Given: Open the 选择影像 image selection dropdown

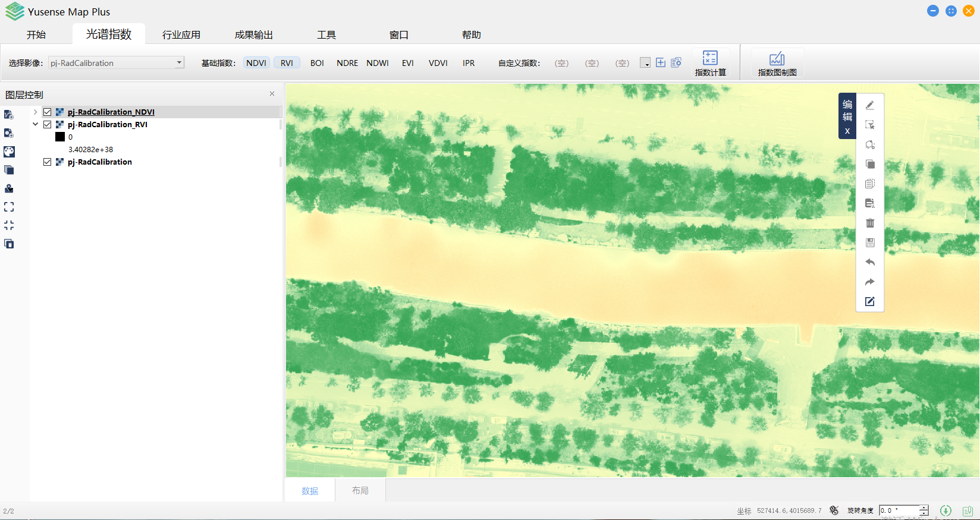Looking at the screenshot, I should click(x=179, y=62).
